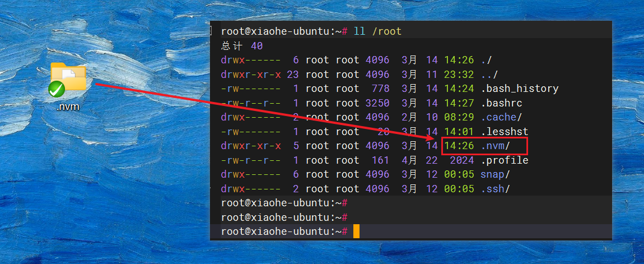Click the .lesshst file name

[505, 132]
